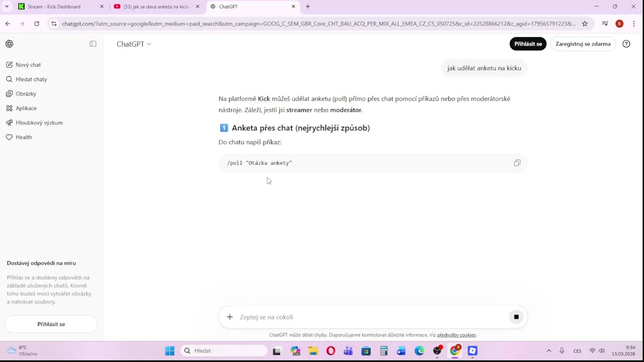Click the ChatGPT logo icon in sidebar
644x362 pixels.
[x=9, y=44]
